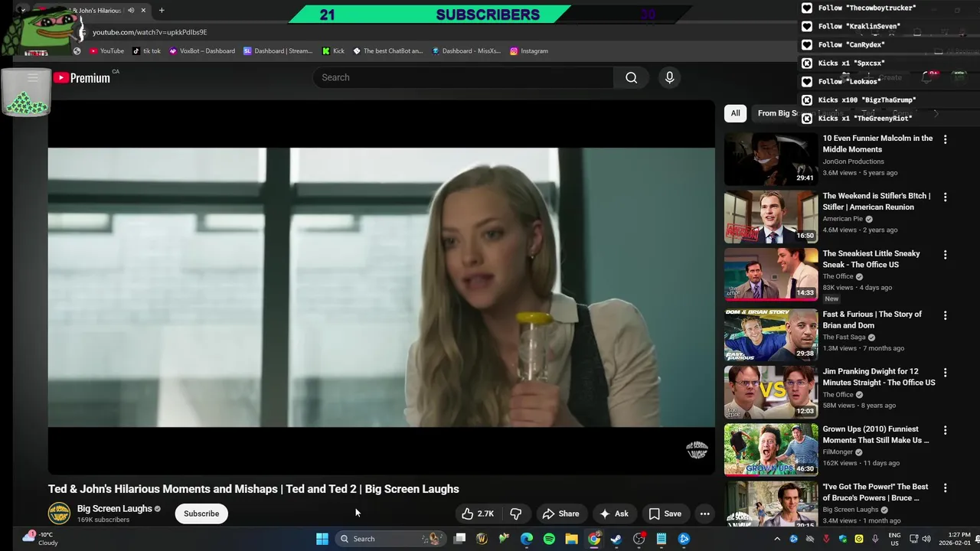
Task: Click the taskbar microphone tray icon
Action: point(875,539)
